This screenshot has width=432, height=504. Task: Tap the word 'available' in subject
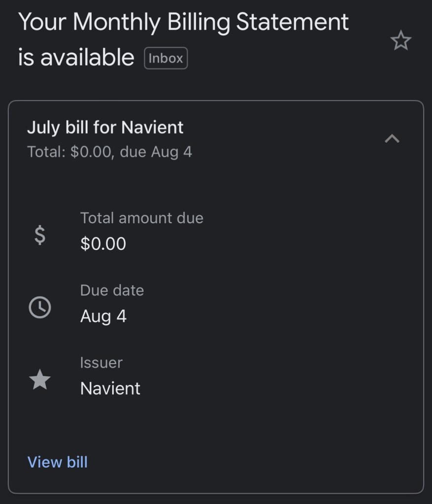click(x=87, y=58)
